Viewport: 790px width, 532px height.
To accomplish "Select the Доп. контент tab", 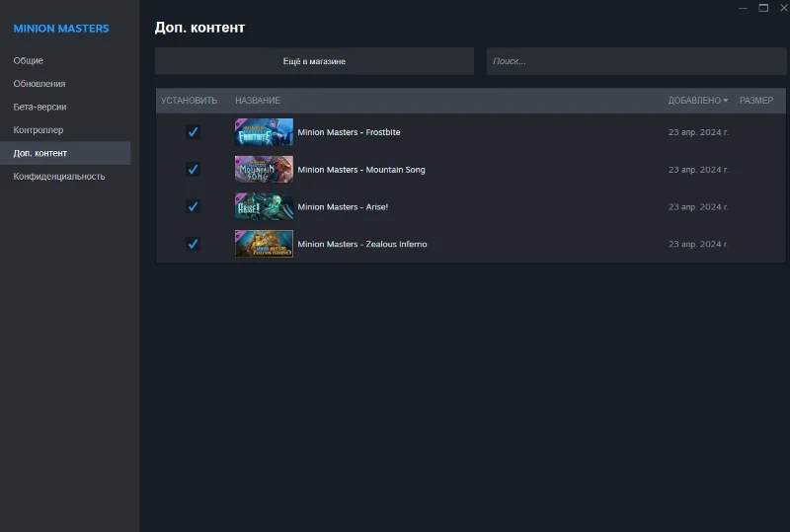I will point(65,153).
